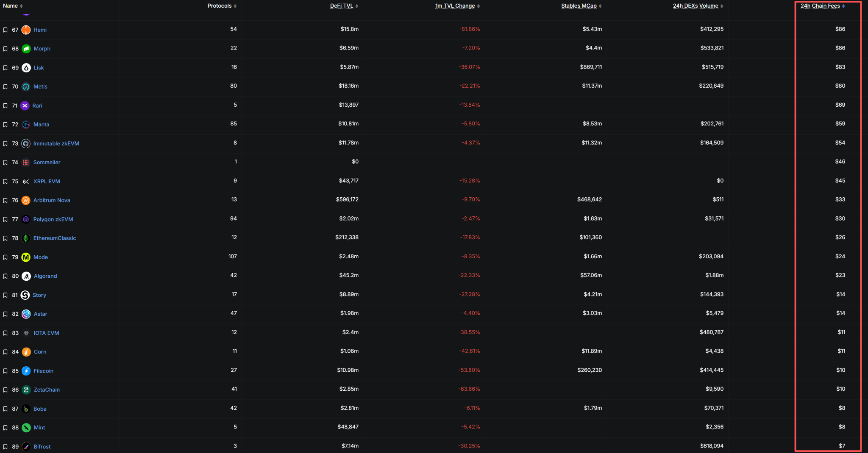Sort the Protocols column
This screenshot has width=868, height=453.
[221, 6]
